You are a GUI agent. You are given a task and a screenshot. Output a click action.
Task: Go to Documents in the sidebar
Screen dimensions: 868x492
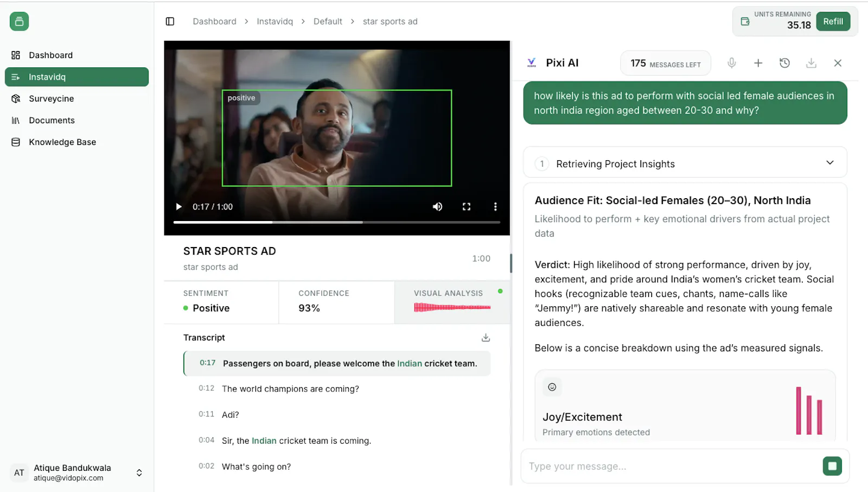(x=76, y=120)
